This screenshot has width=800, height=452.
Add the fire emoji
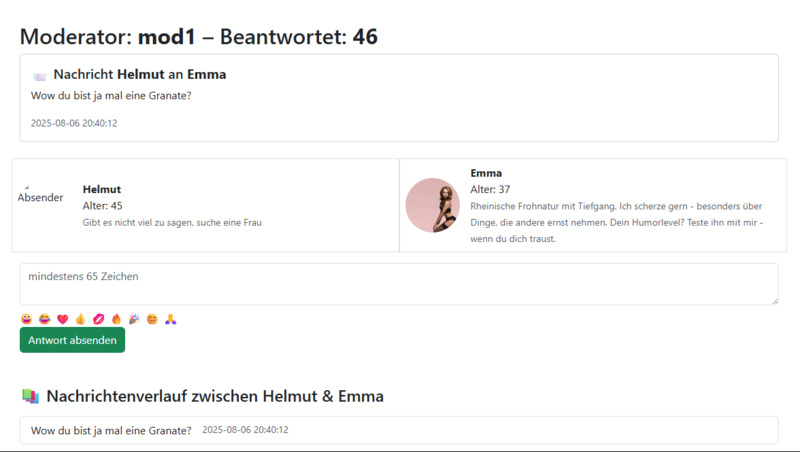coord(116,319)
